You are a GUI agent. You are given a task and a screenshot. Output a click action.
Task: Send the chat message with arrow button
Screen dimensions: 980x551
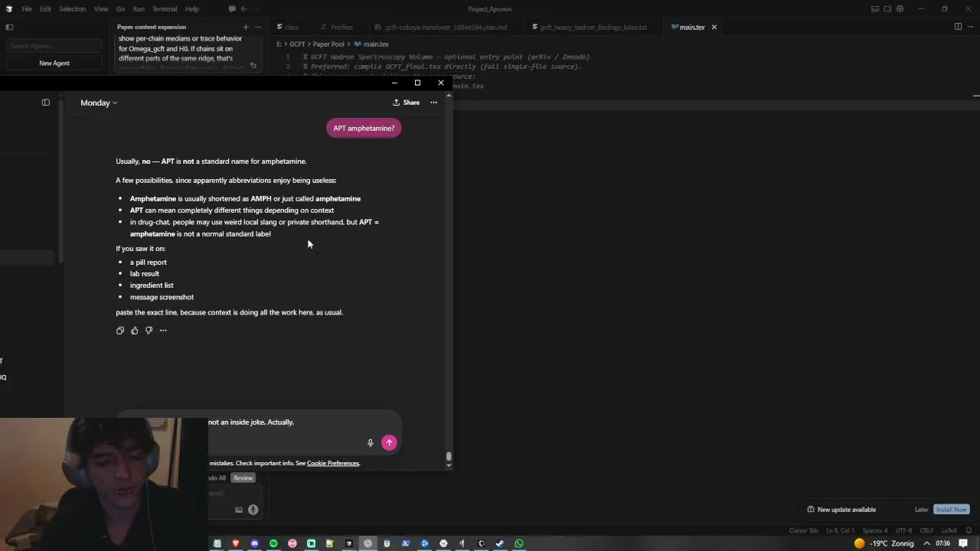(389, 442)
